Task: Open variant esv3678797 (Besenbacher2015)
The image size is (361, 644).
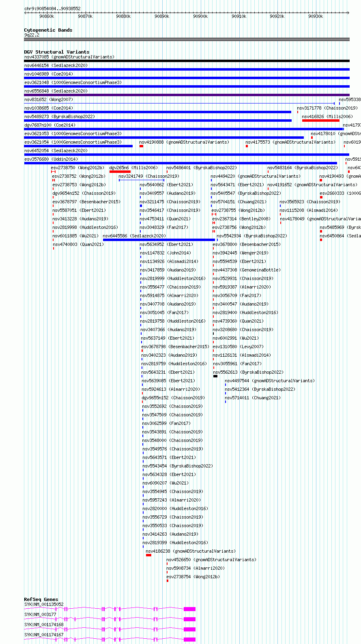Action: [86, 202]
